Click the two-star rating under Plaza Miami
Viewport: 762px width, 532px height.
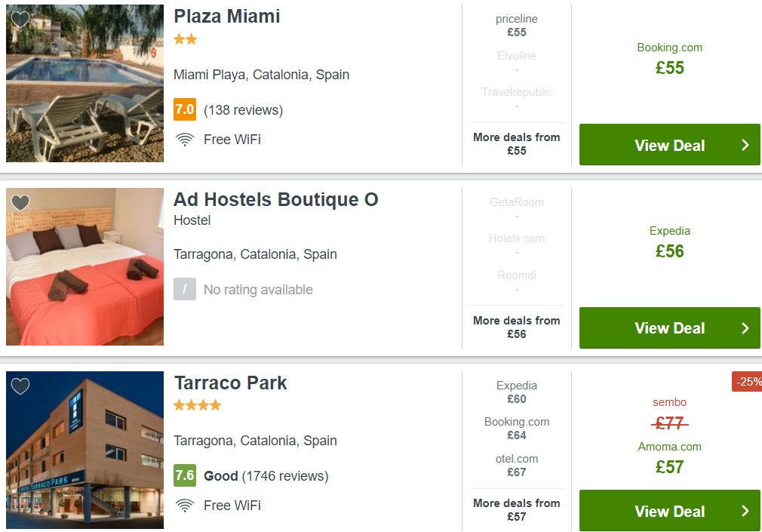pos(185,39)
